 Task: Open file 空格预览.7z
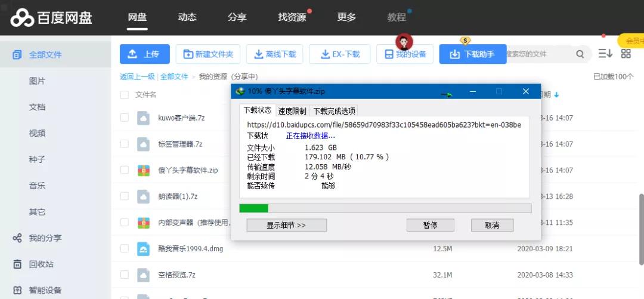[x=177, y=275]
